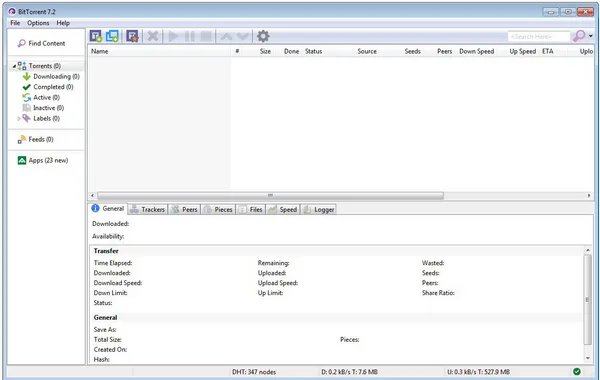Image resolution: width=600 pixels, height=380 pixels.
Task: Open the Options menu
Action: (x=38, y=23)
